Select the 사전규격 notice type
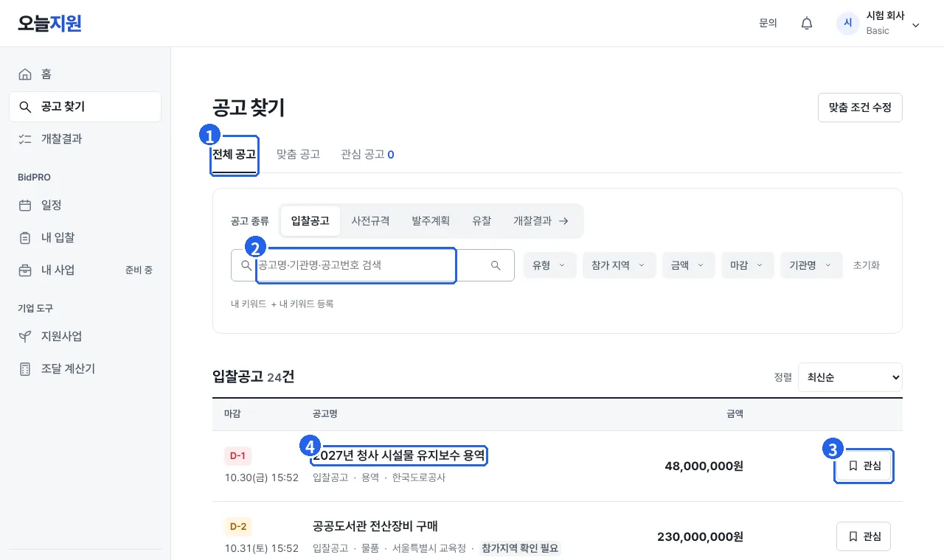Image resolution: width=944 pixels, height=560 pixels. [370, 221]
